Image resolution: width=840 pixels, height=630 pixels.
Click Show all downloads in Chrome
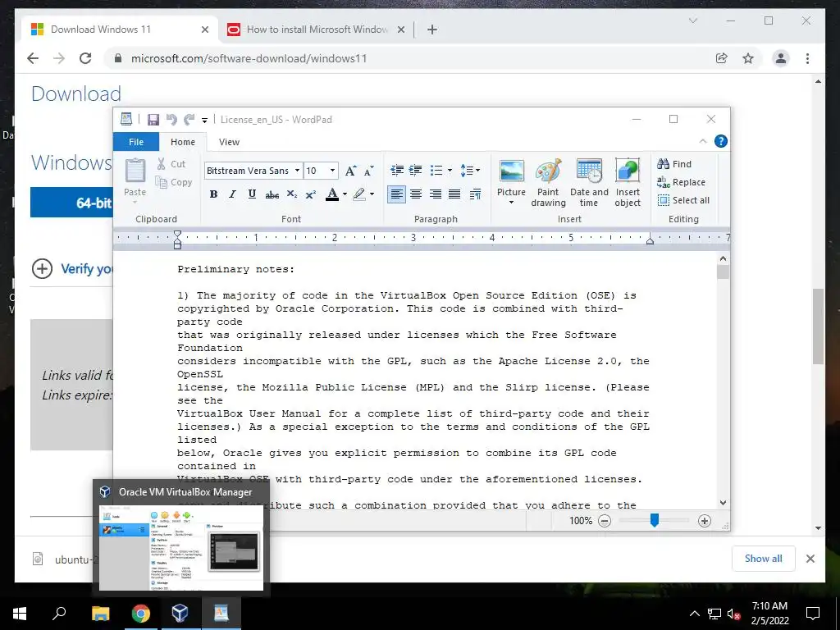pos(764,559)
